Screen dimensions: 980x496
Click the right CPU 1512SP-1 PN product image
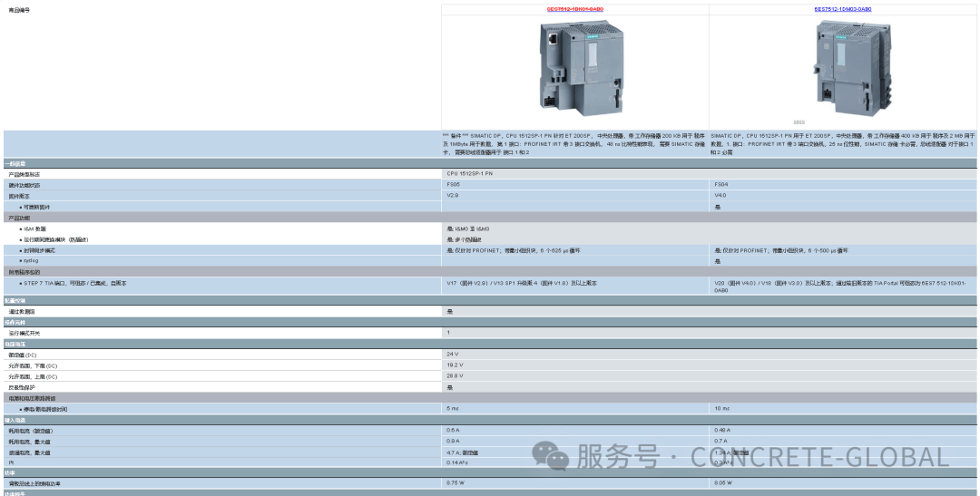pos(852,66)
